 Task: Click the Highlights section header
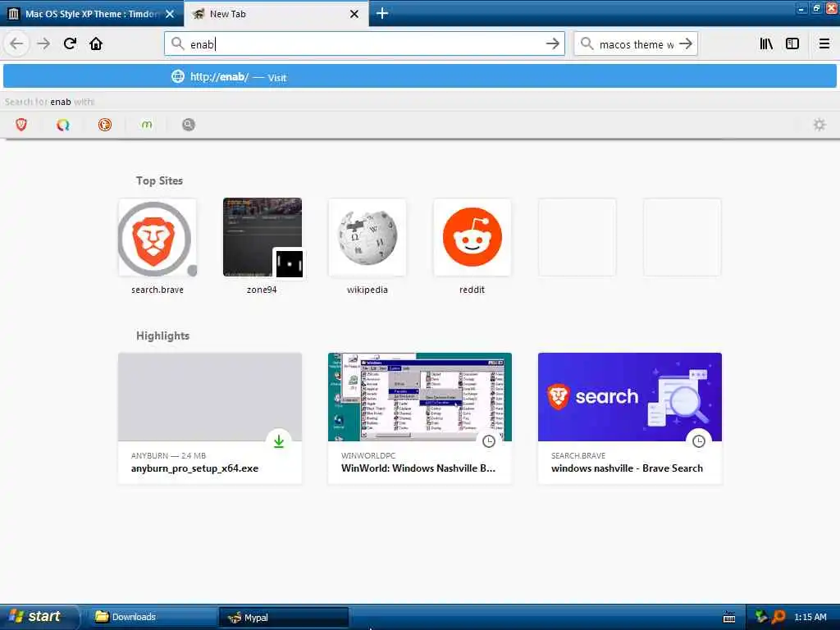(162, 336)
